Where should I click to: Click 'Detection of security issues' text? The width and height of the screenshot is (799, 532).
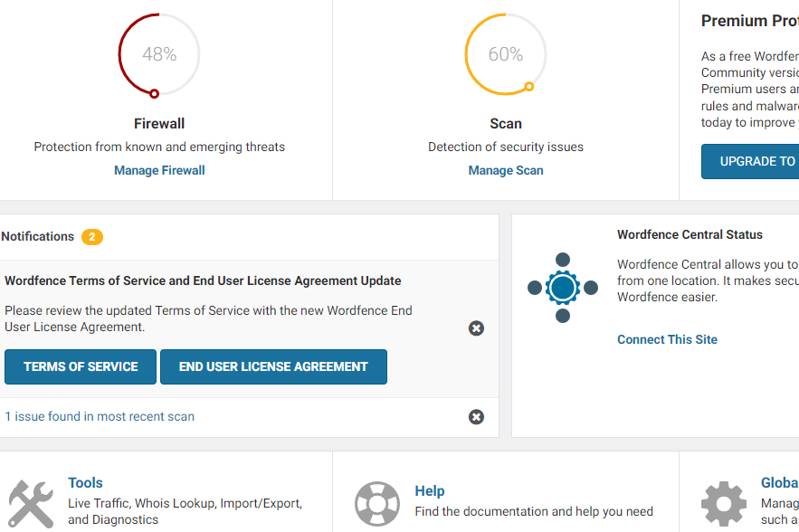506,147
